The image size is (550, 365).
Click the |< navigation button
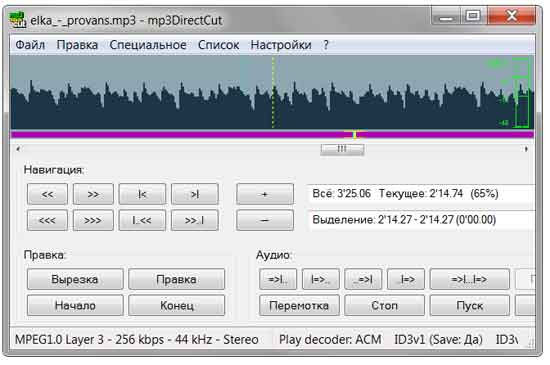coord(142,194)
